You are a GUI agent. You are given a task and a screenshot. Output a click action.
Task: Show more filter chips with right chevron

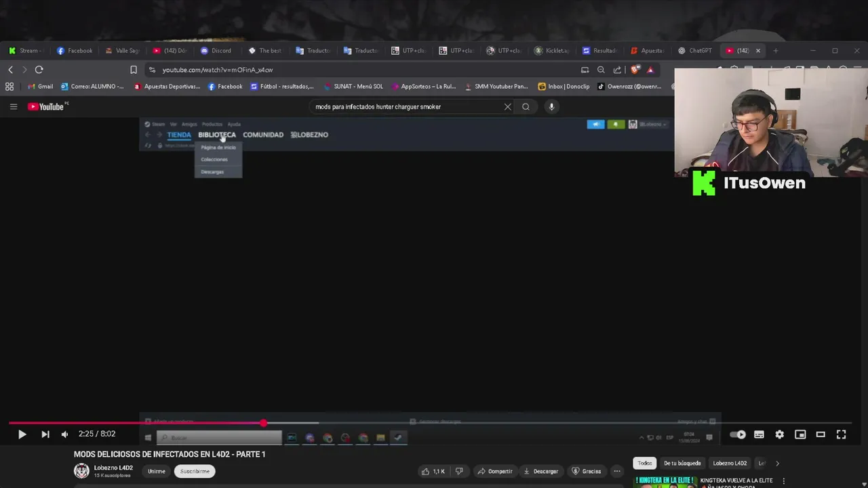777,464
